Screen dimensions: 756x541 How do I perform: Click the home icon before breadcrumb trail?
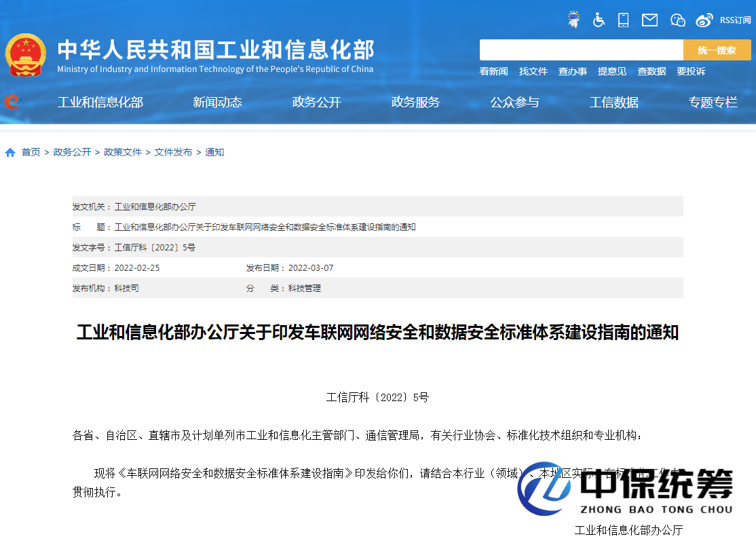point(10,151)
